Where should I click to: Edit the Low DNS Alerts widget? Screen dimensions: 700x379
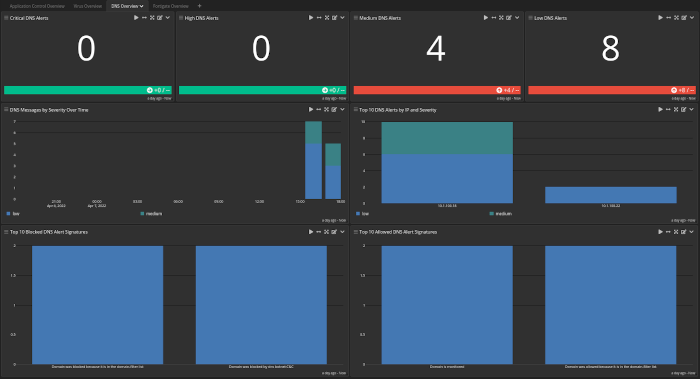684,18
